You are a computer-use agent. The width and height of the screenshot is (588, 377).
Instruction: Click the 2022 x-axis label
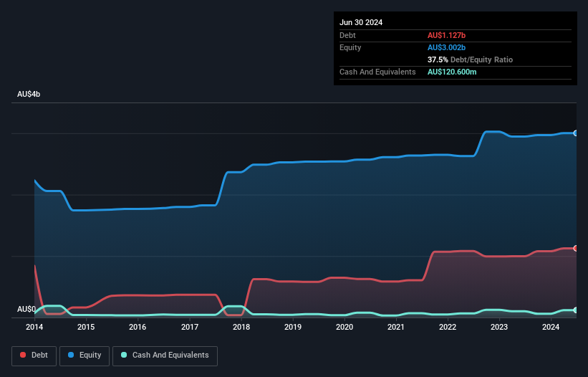pyautogui.click(x=448, y=327)
